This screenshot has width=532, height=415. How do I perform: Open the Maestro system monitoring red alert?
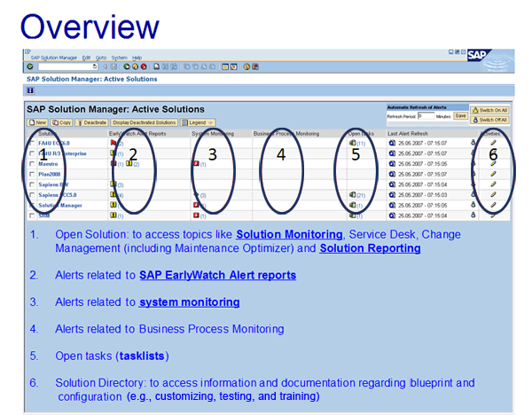coord(195,164)
